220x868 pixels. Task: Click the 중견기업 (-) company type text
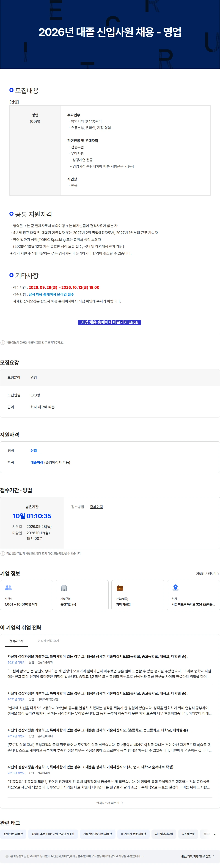point(68,604)
